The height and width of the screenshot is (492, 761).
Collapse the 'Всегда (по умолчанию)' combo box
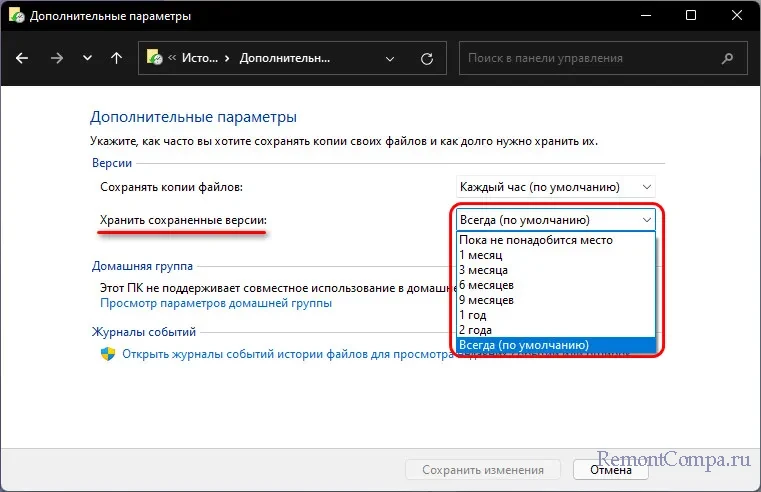555,219
